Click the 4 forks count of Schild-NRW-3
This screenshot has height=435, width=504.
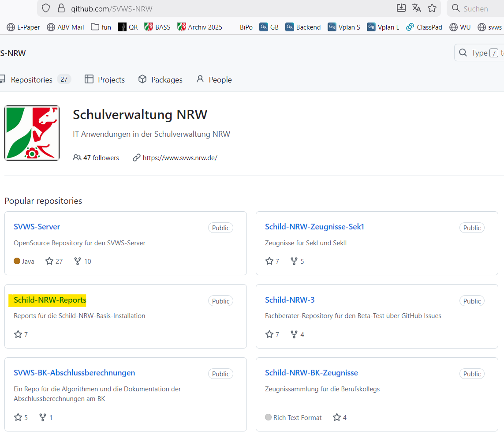pyautogui.click(x=297, y=334)
